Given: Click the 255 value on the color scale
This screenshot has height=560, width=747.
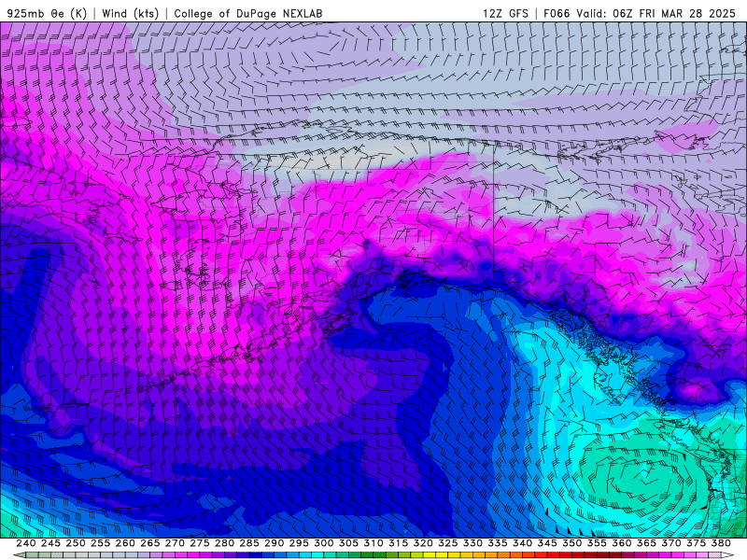Looking at the screenshot, I should click(100, 543).
